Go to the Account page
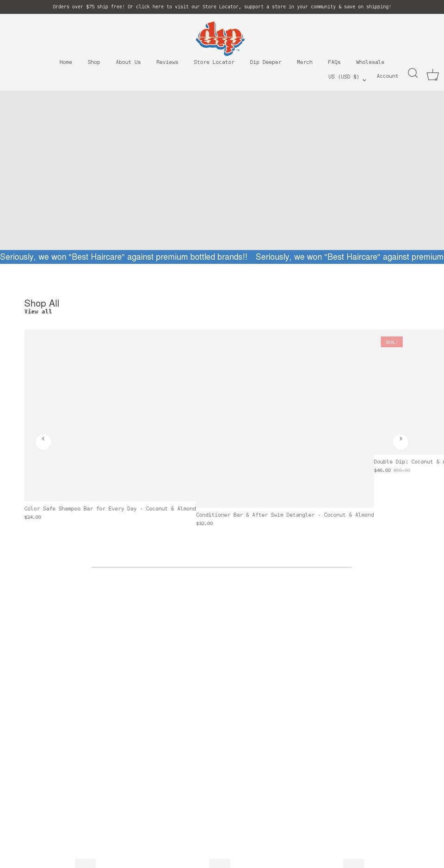This screenshot has height=868, width=444. pyautogui.click(x=387, y=76)
